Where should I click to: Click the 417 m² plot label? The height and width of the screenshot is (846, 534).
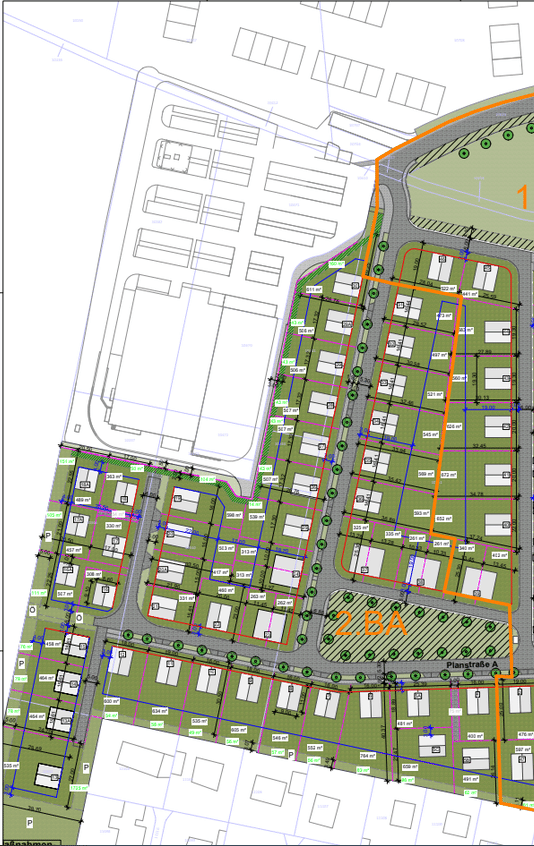pos(221,572)
